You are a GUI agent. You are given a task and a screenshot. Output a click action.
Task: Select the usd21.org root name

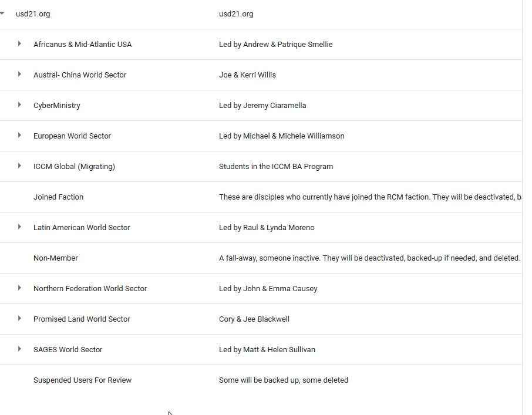(33, 14)
